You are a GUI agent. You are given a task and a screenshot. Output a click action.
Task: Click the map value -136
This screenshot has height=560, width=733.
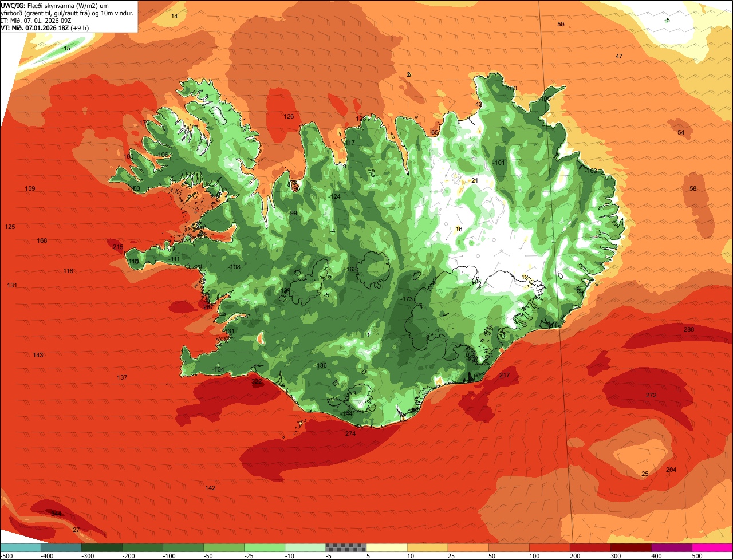coord(321,366)
